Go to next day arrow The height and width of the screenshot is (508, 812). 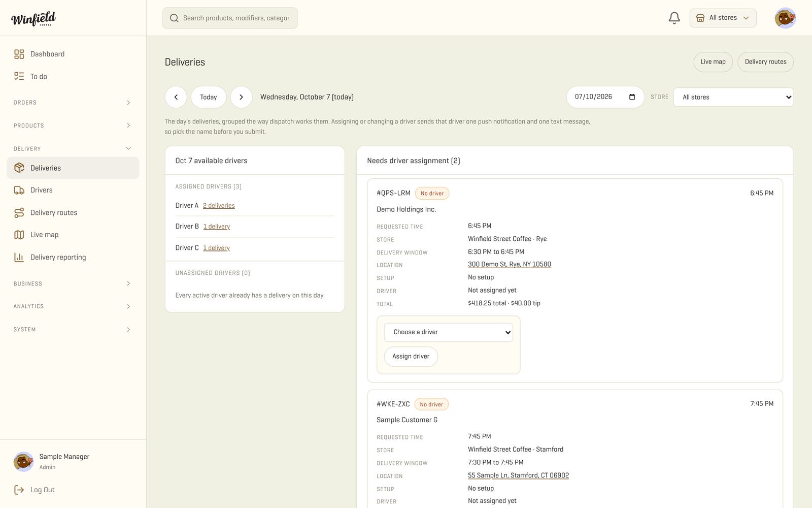click(241, 97)
